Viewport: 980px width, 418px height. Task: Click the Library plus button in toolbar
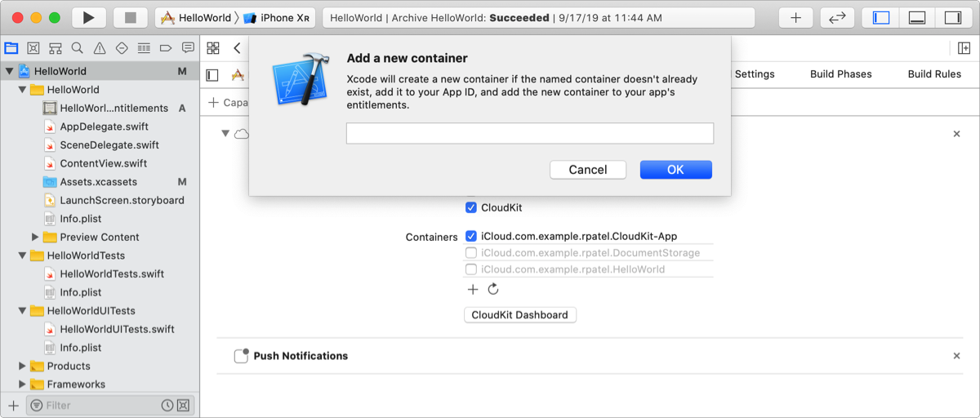click(x=795, y=17)
